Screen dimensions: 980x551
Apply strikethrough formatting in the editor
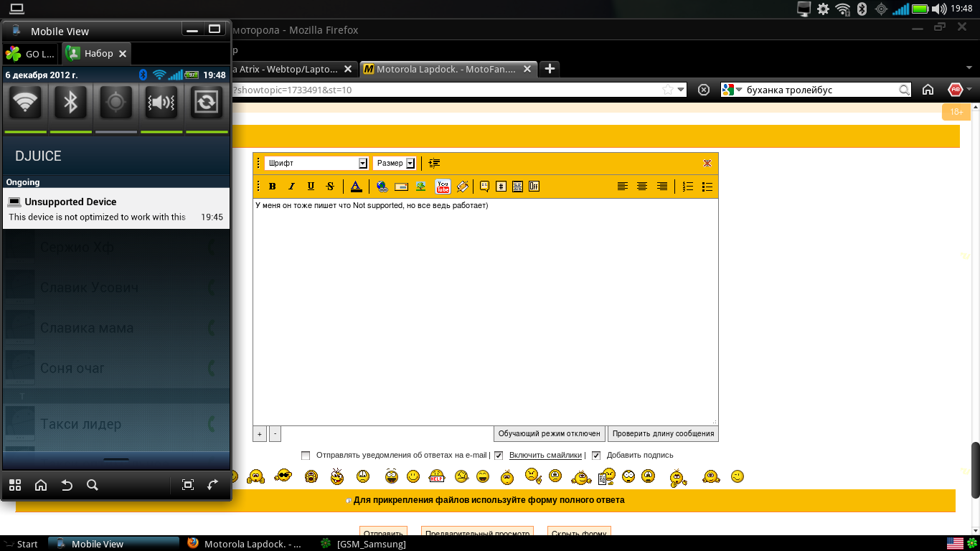(x=330, y=187)
